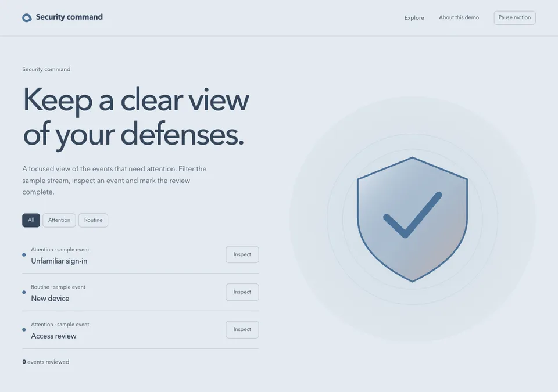Click the '0 events reviewed' counter

[x=46, y=362]
